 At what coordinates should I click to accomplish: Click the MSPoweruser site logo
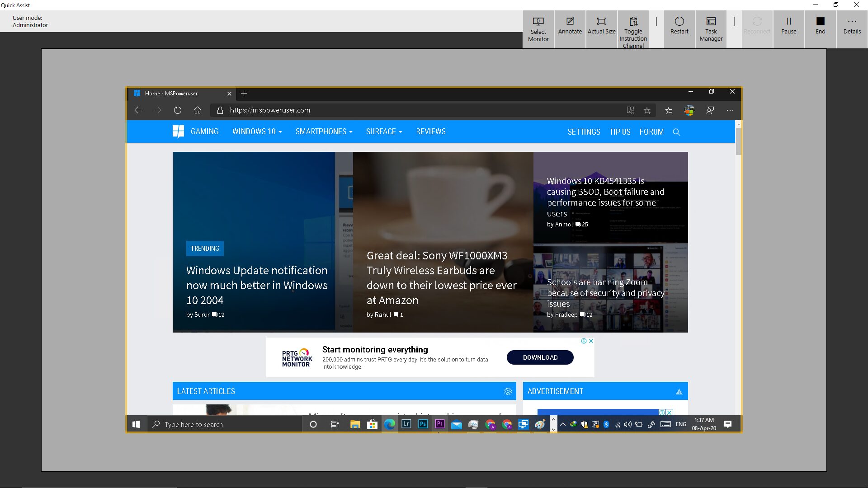[178, 131]
